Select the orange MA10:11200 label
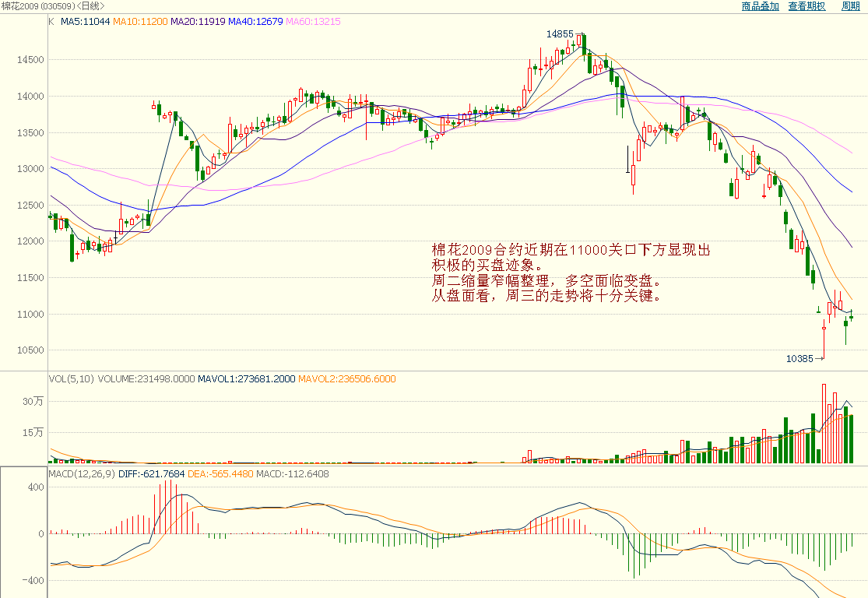This screenshot has width=868, height=598. [140, 22]
